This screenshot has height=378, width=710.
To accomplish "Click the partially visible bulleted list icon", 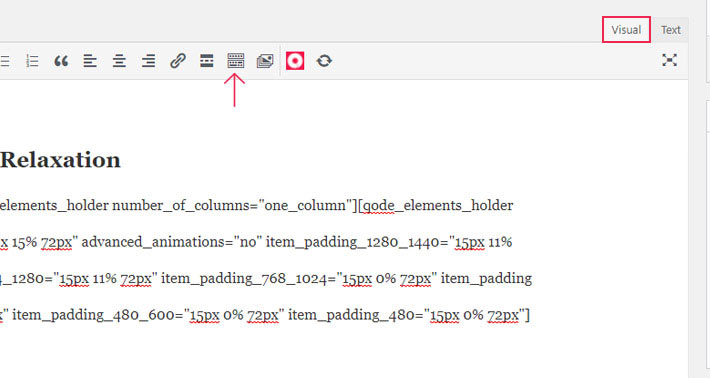I will (x=4, y=61).
